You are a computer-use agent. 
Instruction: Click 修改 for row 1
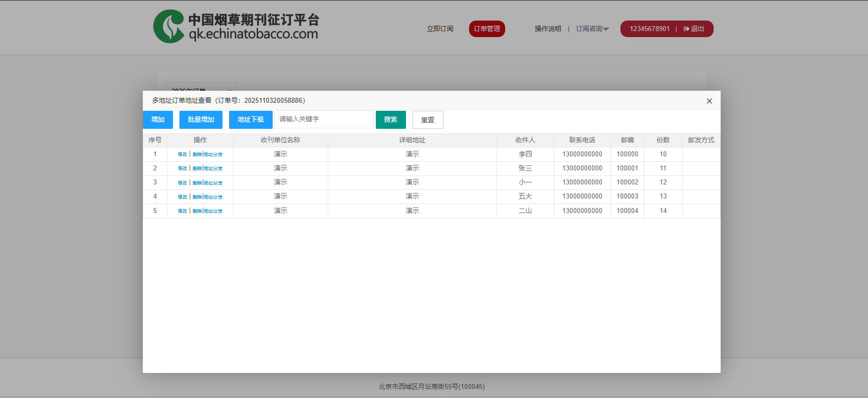[182, 154]
